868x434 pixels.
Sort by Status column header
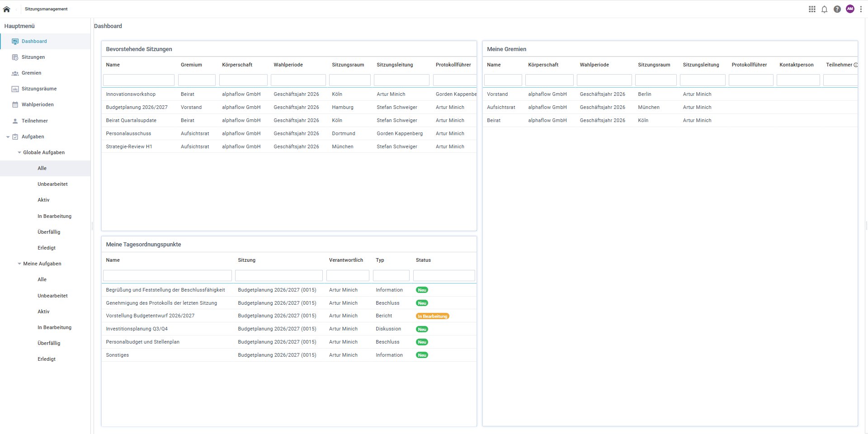(423, 260)
